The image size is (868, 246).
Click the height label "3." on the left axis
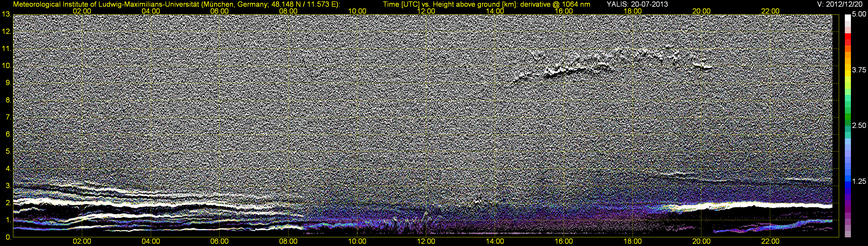point(8,186)
